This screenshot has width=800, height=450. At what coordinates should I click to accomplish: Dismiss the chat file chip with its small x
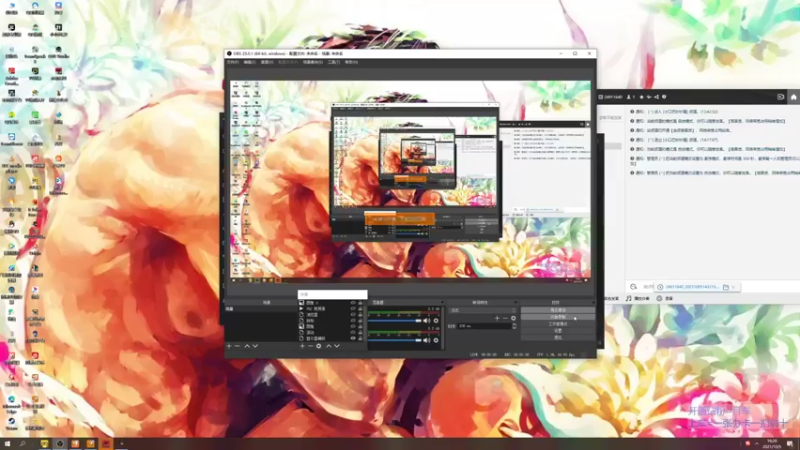(733, 287)
